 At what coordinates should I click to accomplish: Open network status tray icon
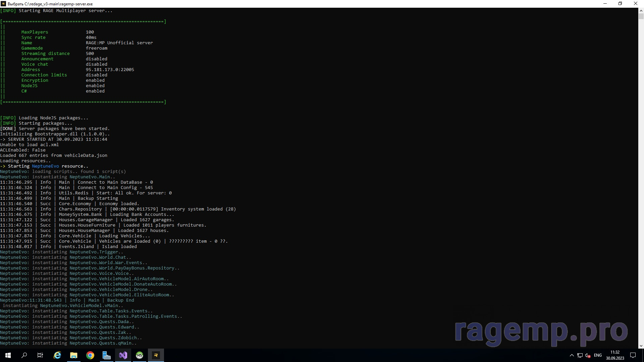(580, 355)
